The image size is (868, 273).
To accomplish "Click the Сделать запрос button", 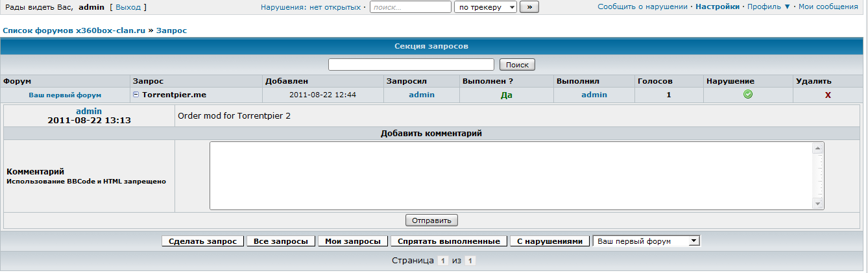I will (202, 241).
